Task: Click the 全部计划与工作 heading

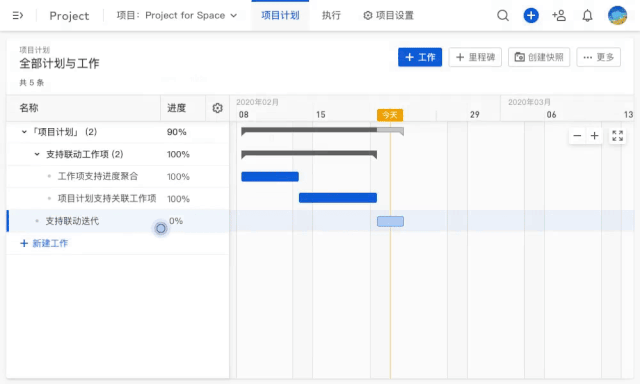Action: click(59, 64)
